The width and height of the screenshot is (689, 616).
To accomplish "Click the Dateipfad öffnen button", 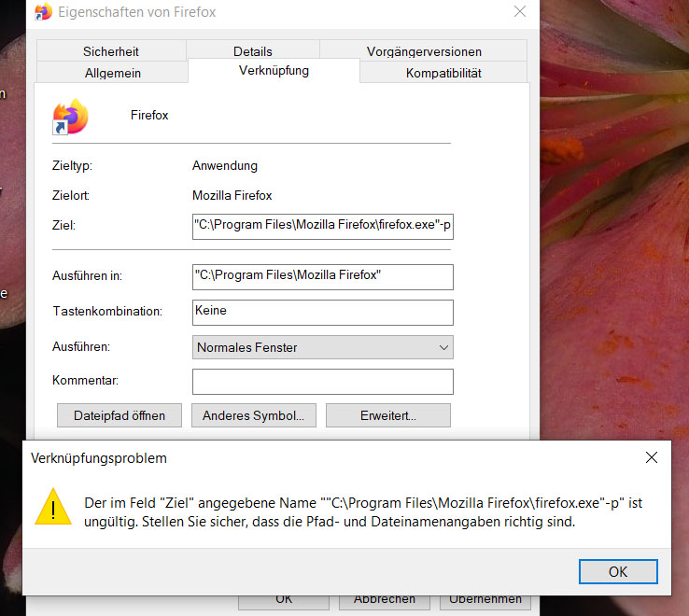I will tap(120, 415).
